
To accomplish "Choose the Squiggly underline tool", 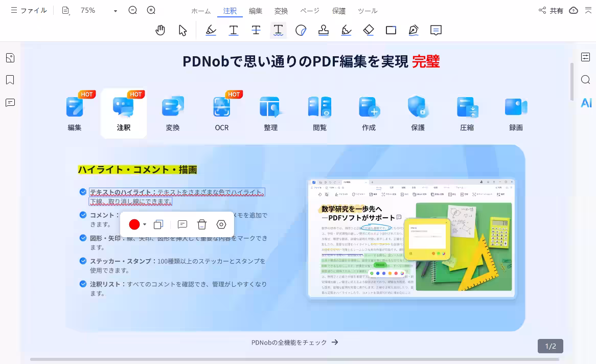I will pyautogui.click(x=279, y=30).
